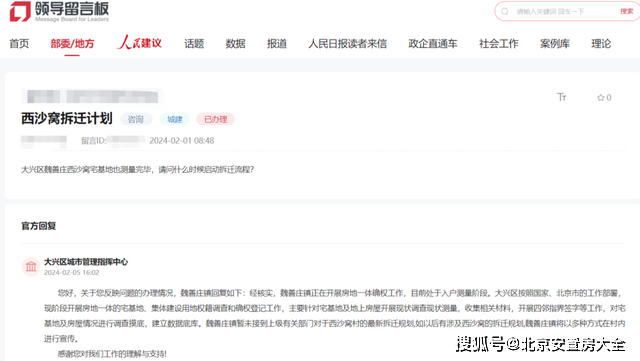Click the 城建 tag

[175, 119]
